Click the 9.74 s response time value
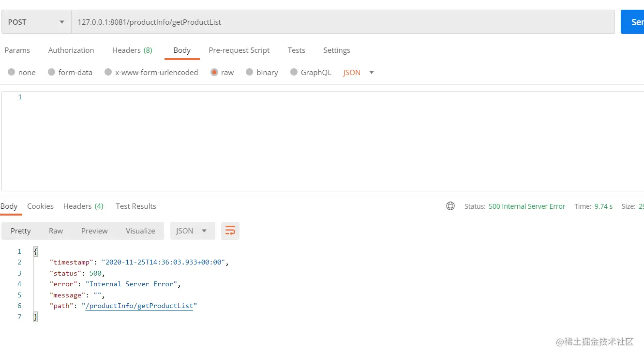The image size is (644, 357). pyautogui.click(x=603, y=206)
